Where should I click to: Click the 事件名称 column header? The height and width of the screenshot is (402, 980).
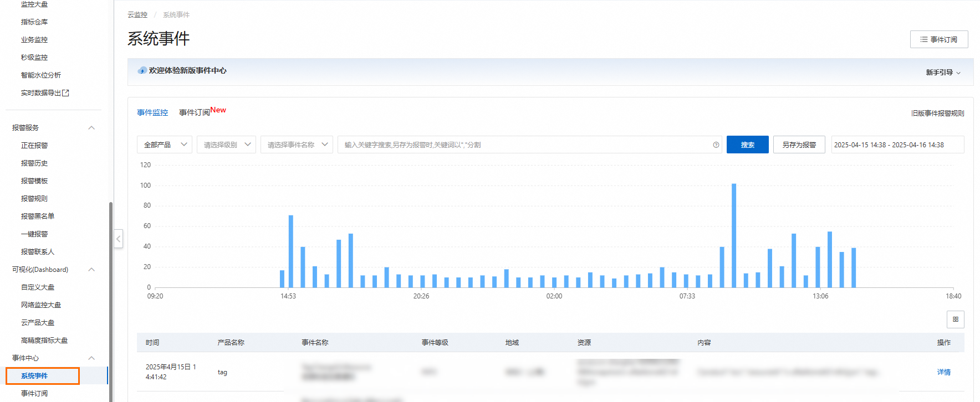[x=315, y=343]
